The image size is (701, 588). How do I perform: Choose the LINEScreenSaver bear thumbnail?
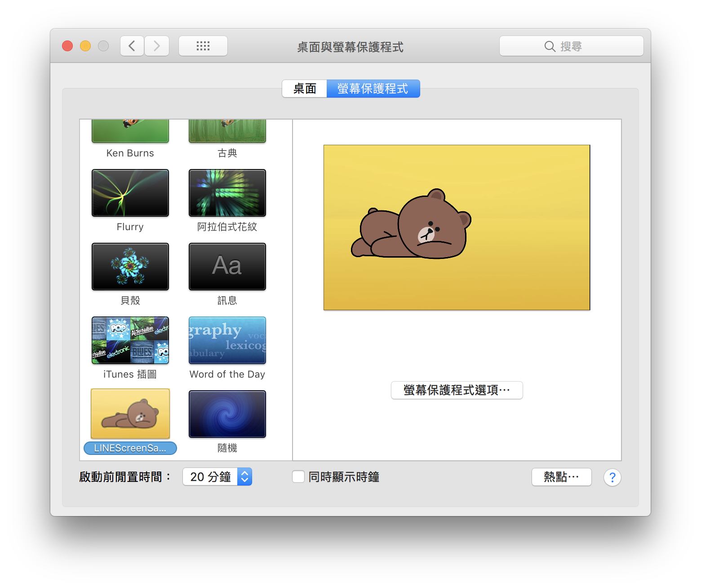(130, 414)
